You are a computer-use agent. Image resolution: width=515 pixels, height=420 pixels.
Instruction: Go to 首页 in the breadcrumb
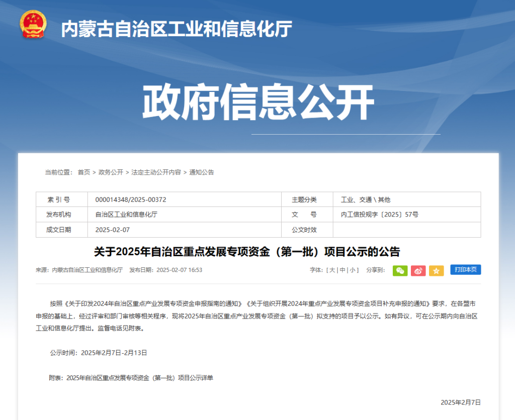tap(83, 172)
